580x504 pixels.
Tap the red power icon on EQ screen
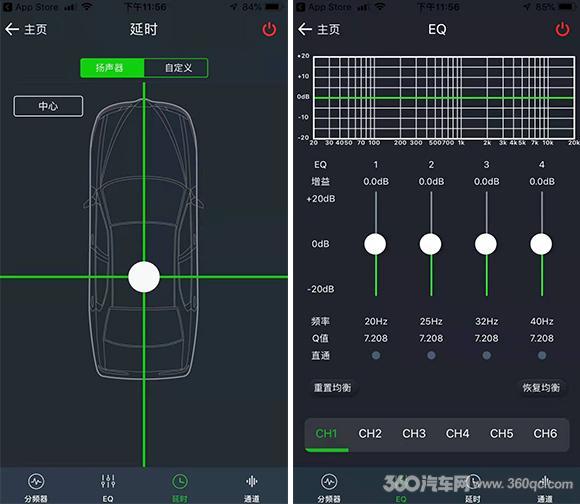[x=562, y=29]
